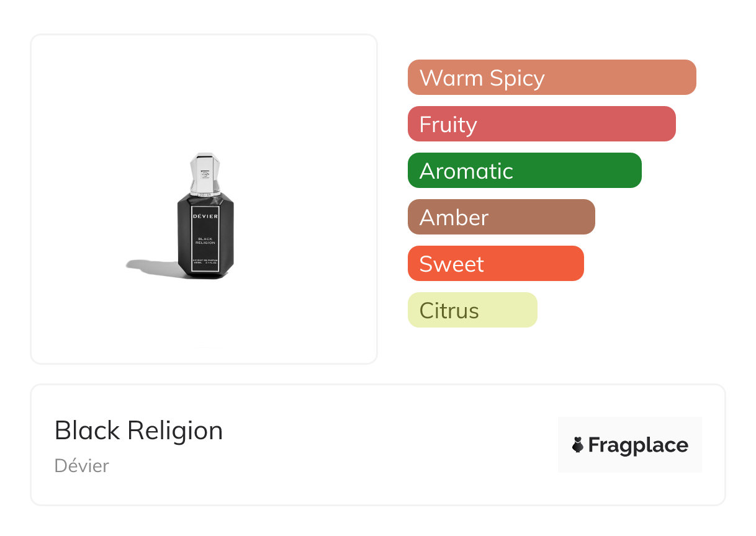Screen dimensions: 756x536
Task: Click the BLACK RELIGION text on bottle label
Action: 205,240
